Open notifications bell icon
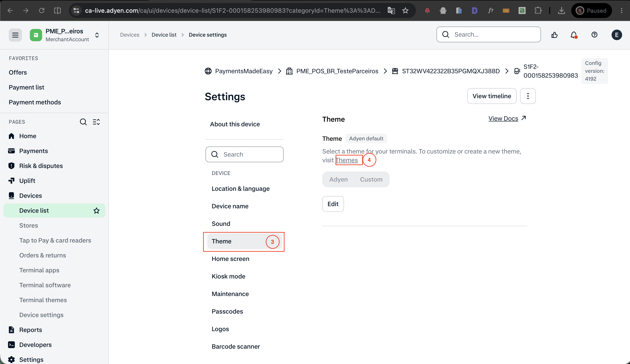630x364 pixels. click(574, 35)
